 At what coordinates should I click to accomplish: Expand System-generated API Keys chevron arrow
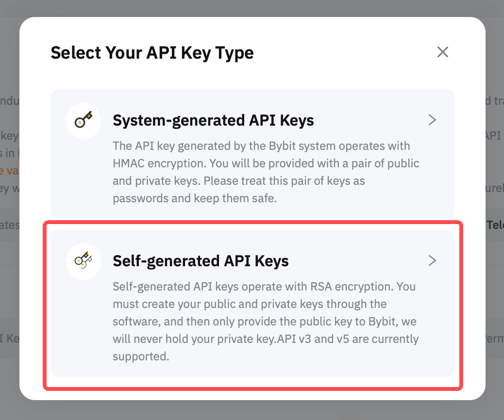432,120
